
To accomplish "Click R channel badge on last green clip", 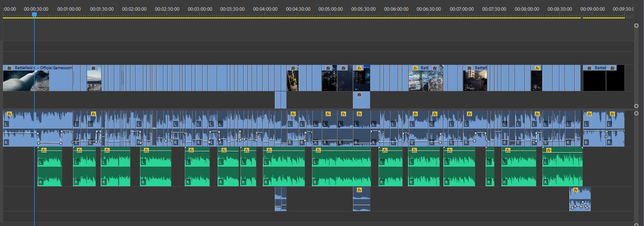I will (x=546, y=182).
